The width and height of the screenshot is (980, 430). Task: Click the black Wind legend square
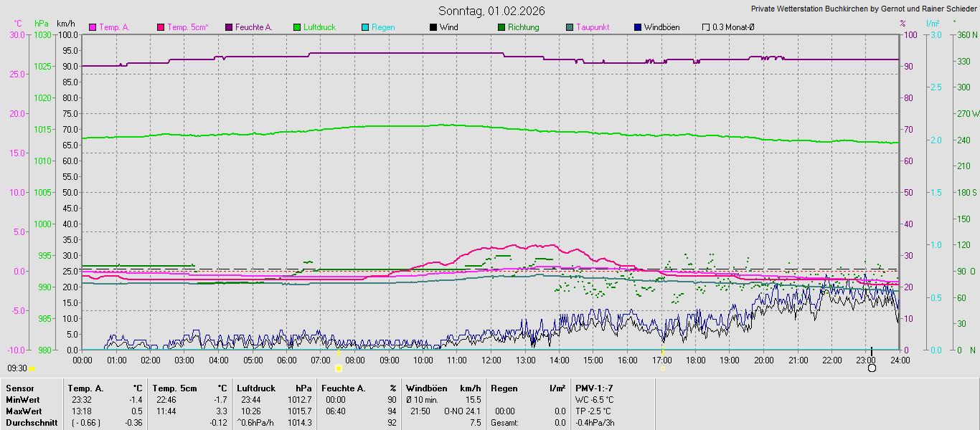click(433, 27)
